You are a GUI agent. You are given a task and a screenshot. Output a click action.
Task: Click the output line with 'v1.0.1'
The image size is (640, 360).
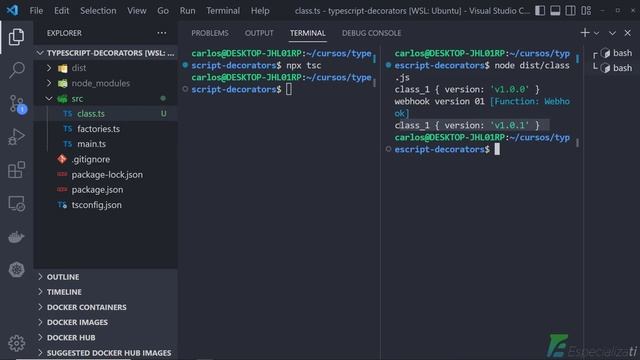467,125
